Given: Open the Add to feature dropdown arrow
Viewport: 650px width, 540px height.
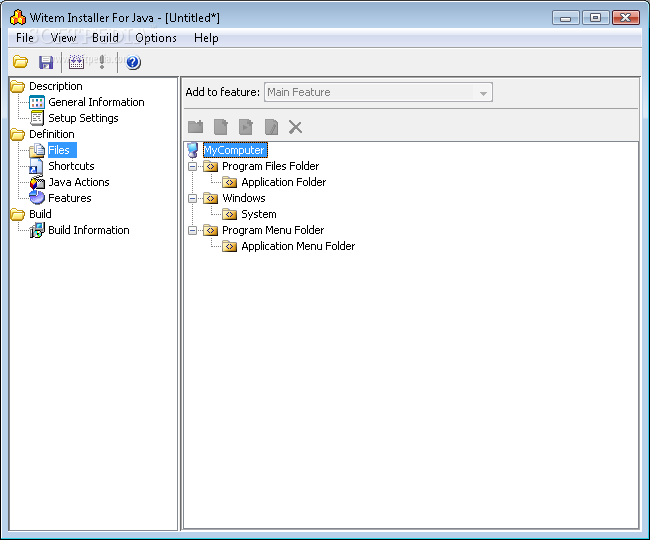Looking at the screenshot, I should [x=483, y=93].
